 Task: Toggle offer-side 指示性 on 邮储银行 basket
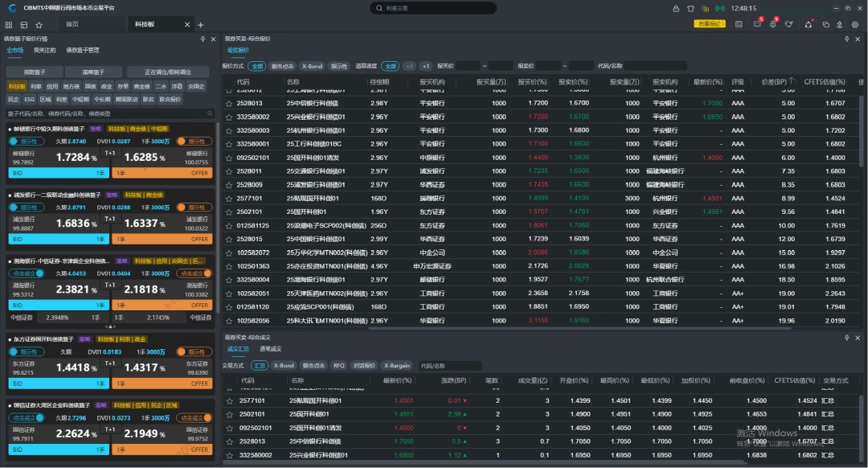(x=193, y=142)
